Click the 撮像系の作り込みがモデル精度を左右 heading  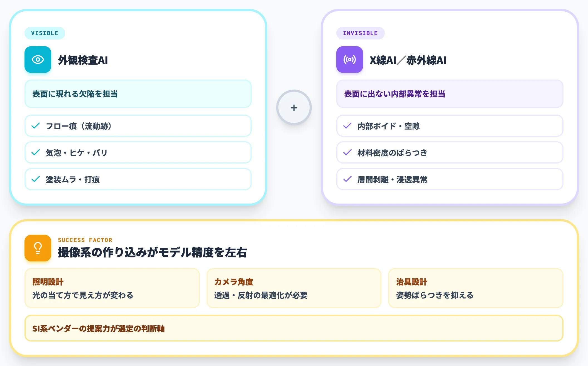(x=152, y=252)
